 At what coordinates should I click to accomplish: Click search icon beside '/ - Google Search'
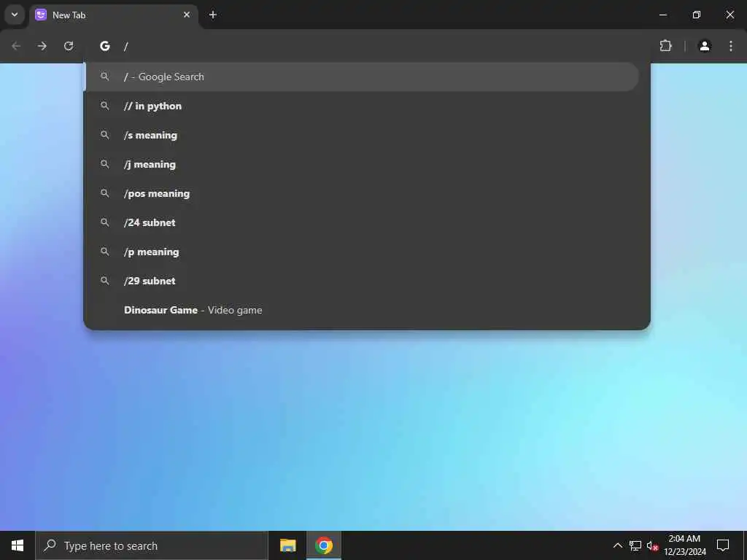pos(105,77)
